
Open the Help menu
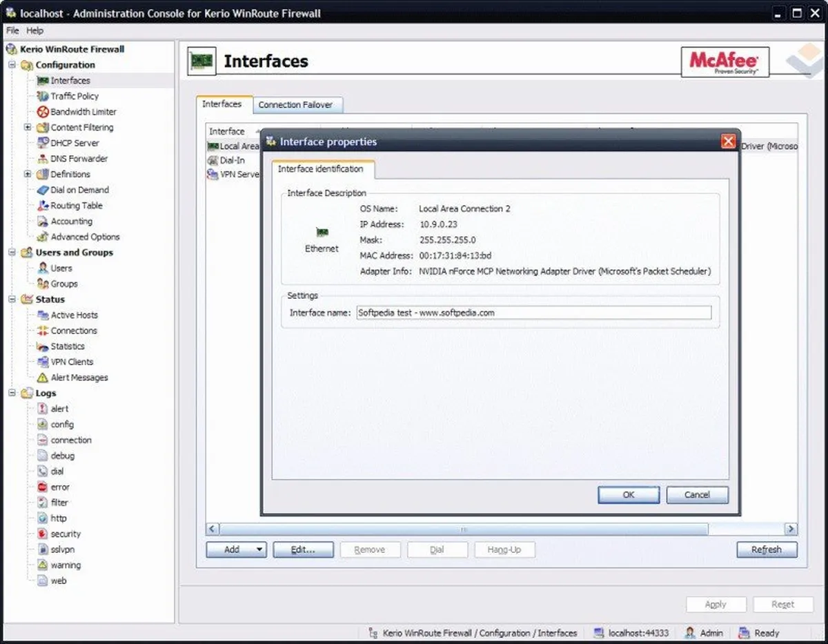click(34, 30)
